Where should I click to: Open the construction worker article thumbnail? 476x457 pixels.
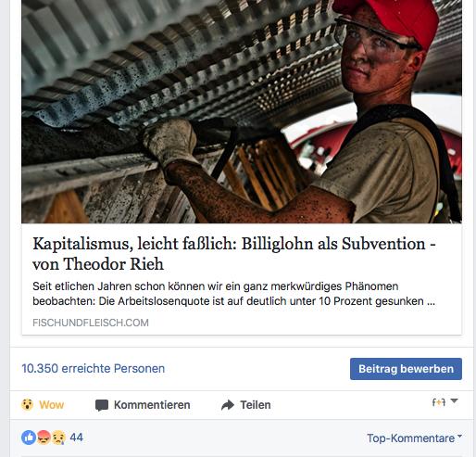tap(242, 111)
